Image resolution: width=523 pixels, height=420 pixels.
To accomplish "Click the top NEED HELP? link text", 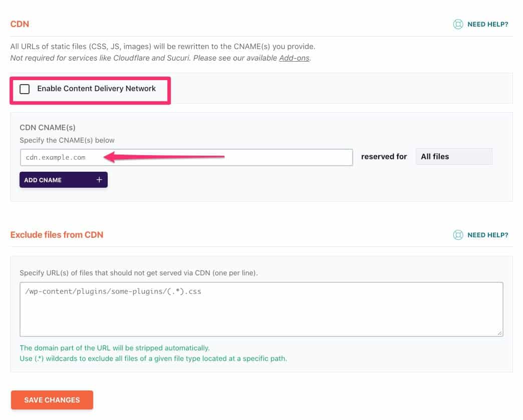I will pyautogui.click(x=487, y=24).
